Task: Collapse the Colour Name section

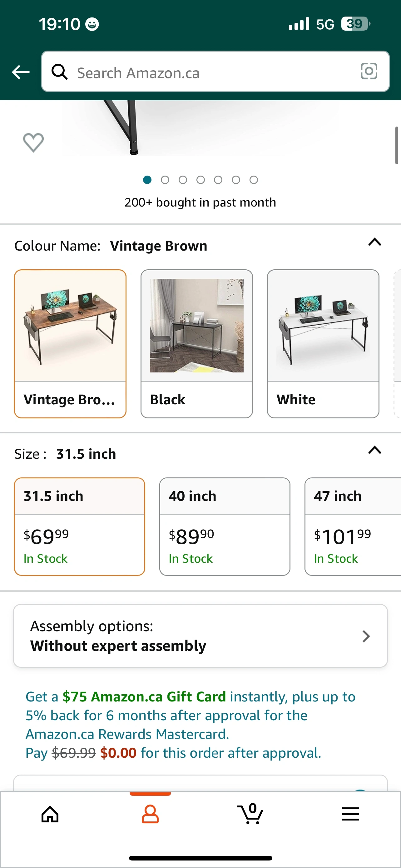Action: click(374, 242)
